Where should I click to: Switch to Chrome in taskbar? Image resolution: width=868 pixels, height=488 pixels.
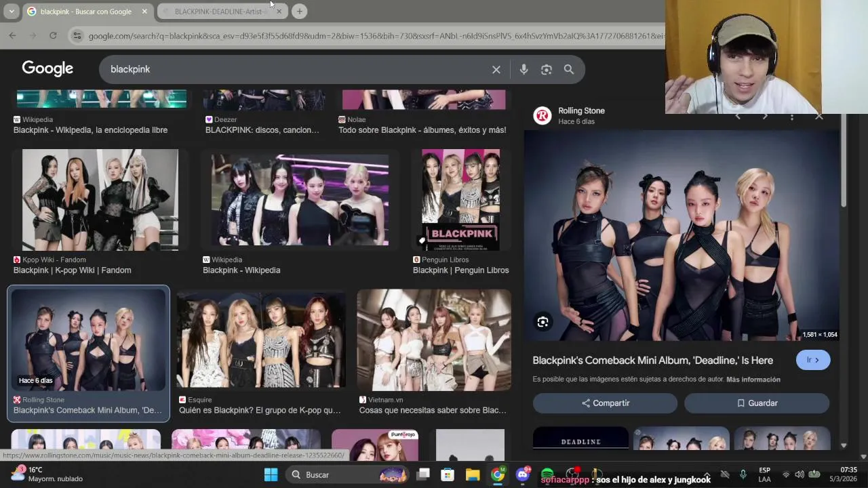[x=498, y=474]
